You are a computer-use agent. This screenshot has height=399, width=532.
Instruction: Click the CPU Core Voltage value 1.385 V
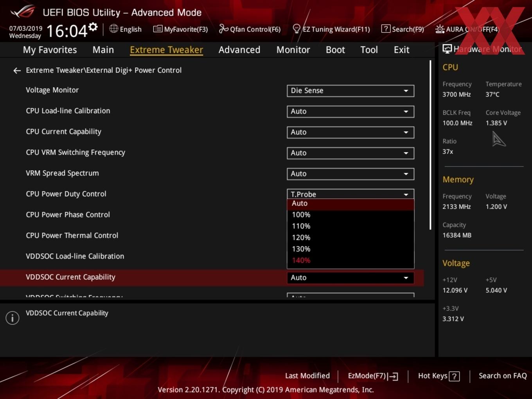pyautogui.click(x=496, y=123)
